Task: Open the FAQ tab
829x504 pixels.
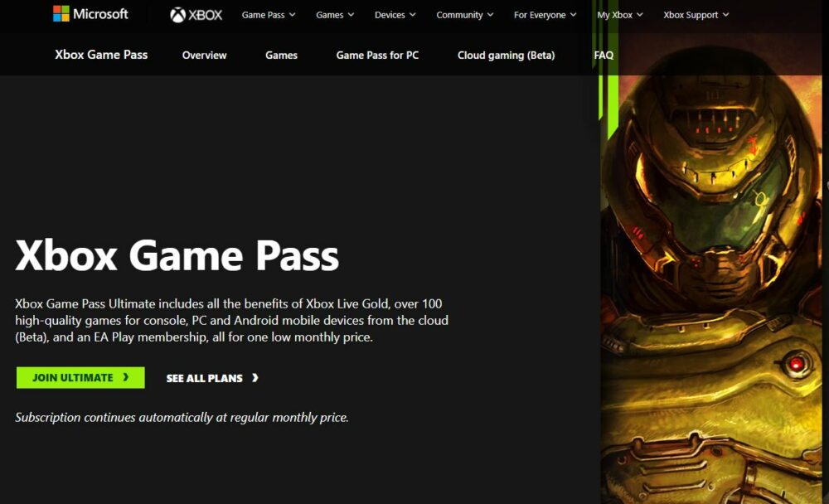Action: click(604, 55)
